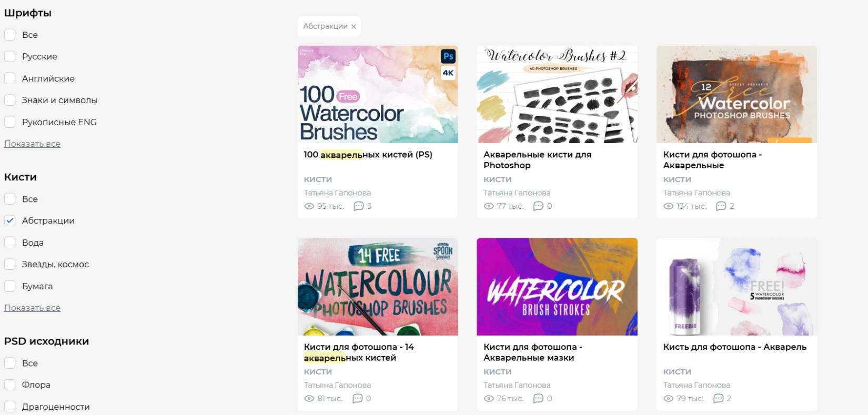The image size is (868, 415).
Task: Open the author Татьяна Гапонова on Кисть для фотошопа - Акварель
Action: coord(697,385)
